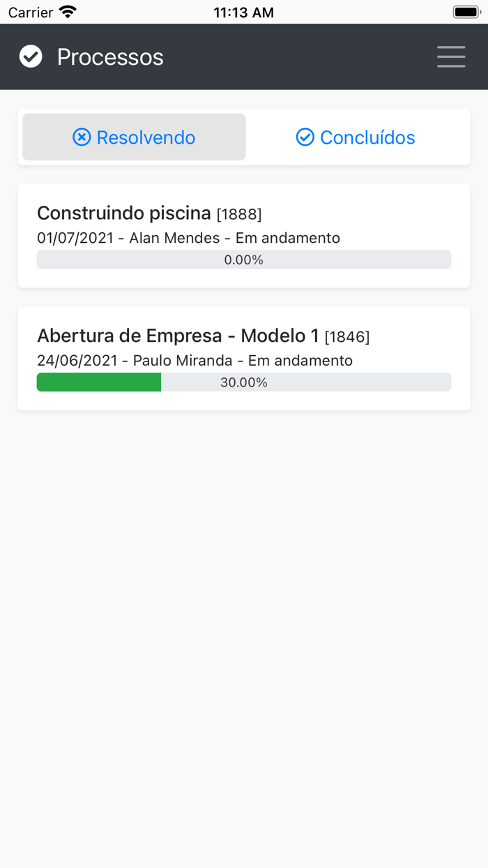
Task: Click the 0.00% progress bar
Action: pyautogui.click(x=244, y=259)
